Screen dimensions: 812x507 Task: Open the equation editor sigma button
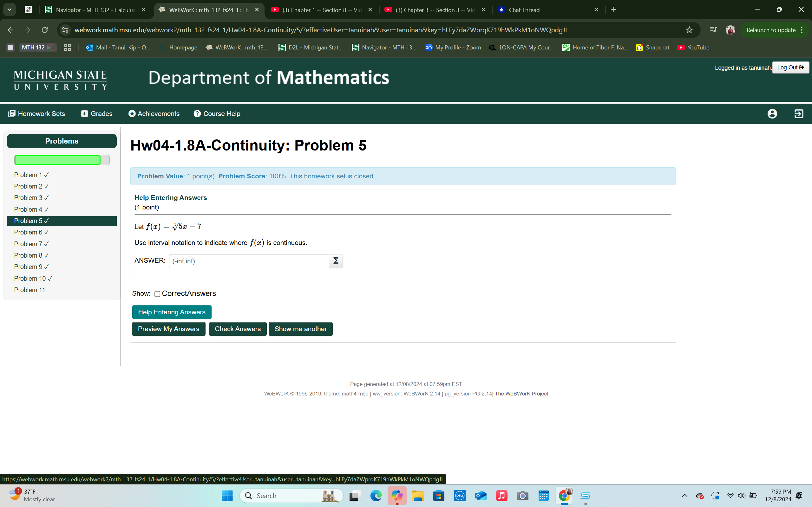(x=336, y=261)
